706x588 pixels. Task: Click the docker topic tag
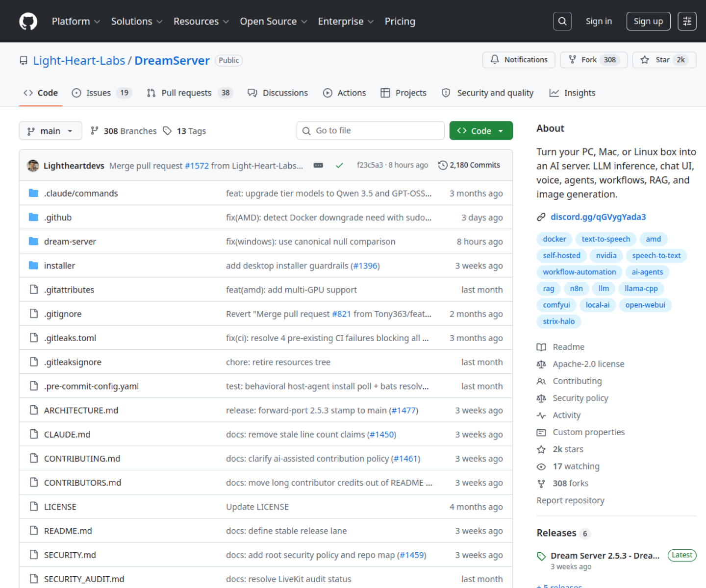[x=555, y=239]
